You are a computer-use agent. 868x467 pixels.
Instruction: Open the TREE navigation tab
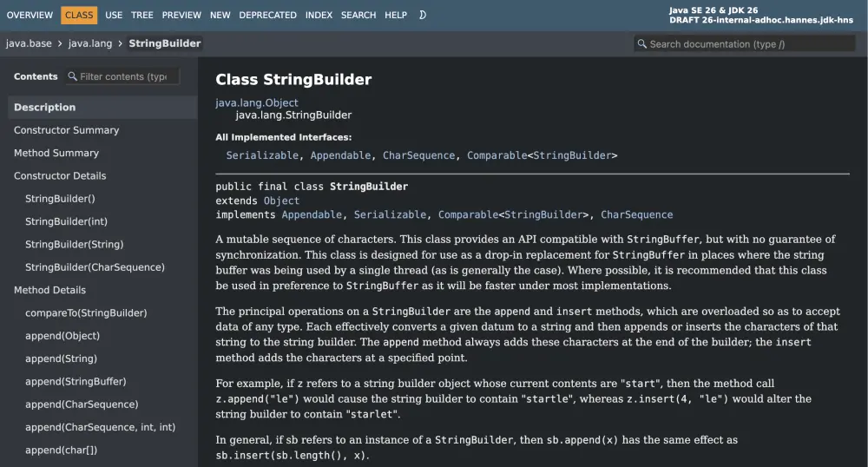tap(142, 15)
